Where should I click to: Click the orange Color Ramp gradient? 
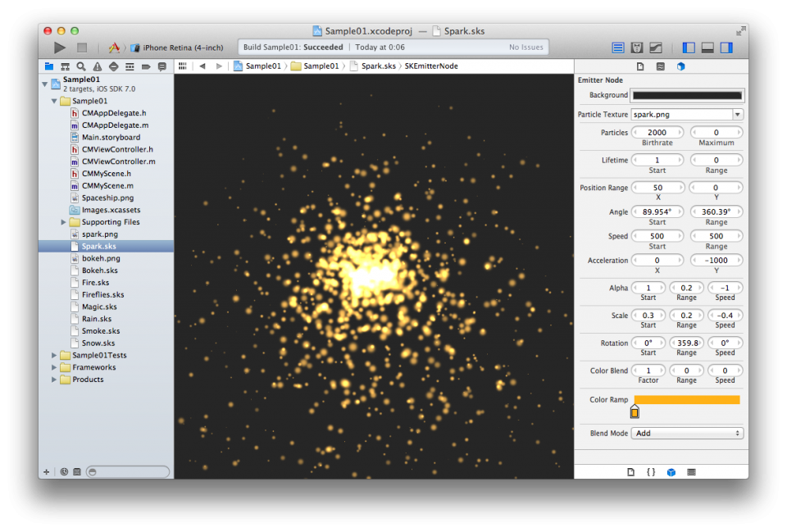[x=689, y=399]
